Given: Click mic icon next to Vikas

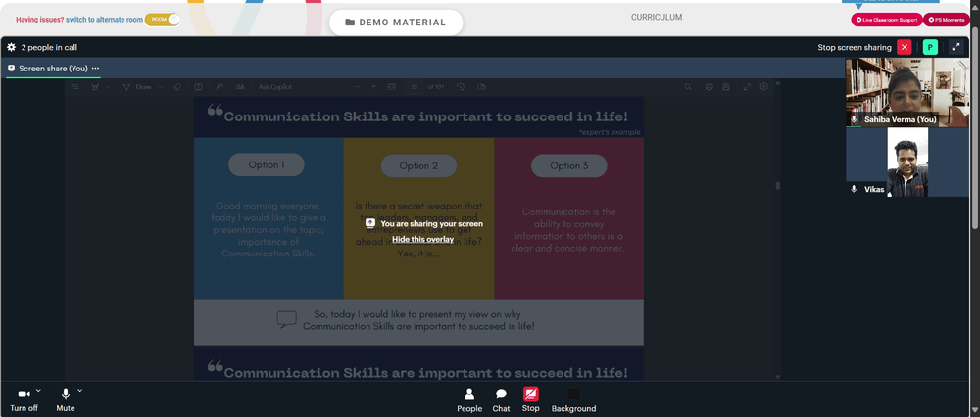Looking at the screenshot, I should click(854, 189).
